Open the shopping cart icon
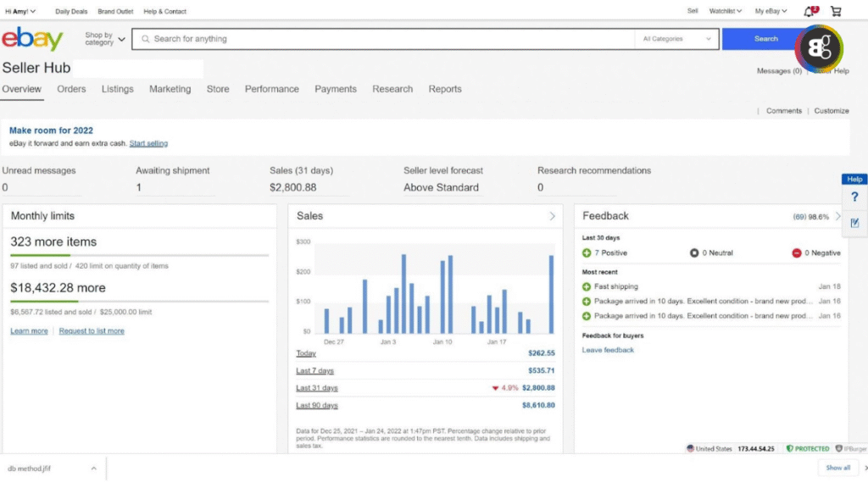The height and width of the screenshot is (488, 868). pyautogui.click(x=835, y=11)
